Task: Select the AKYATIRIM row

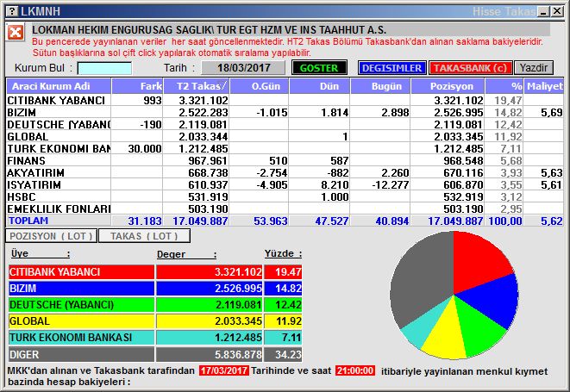Action: click(285, 172)
